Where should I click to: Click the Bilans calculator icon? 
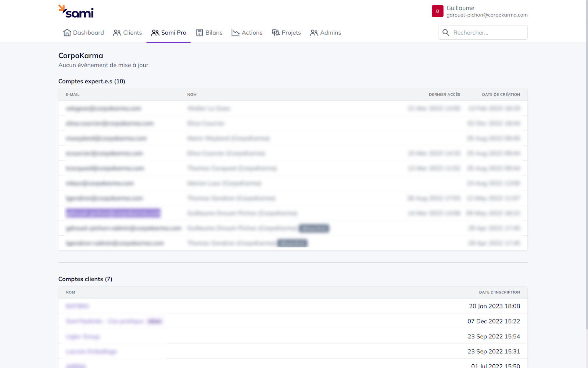(200, 33)
